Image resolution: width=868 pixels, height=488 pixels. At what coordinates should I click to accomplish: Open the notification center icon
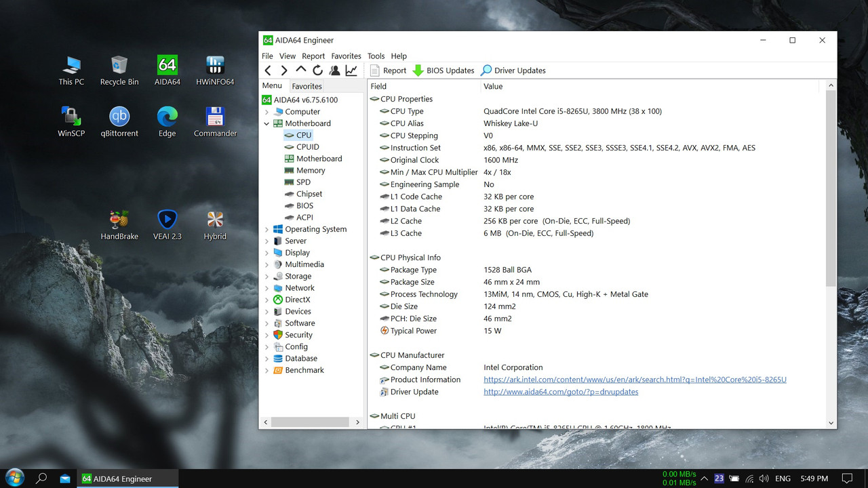click(x=846, y=479)
